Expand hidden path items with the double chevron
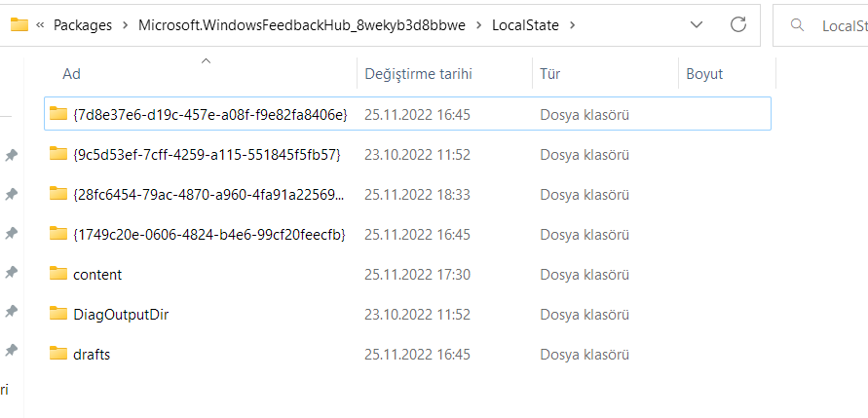The width and height of the screenshot is (868, 418). (40, 25)
